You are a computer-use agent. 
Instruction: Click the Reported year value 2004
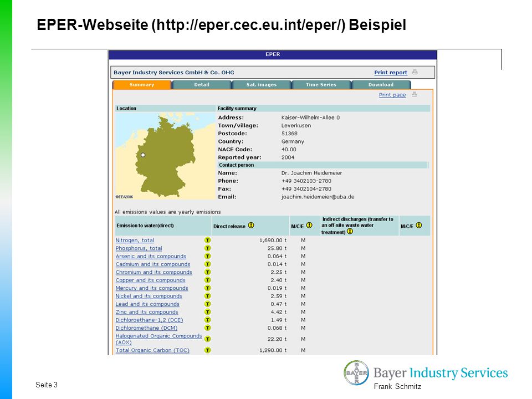(x=288, y=157)
